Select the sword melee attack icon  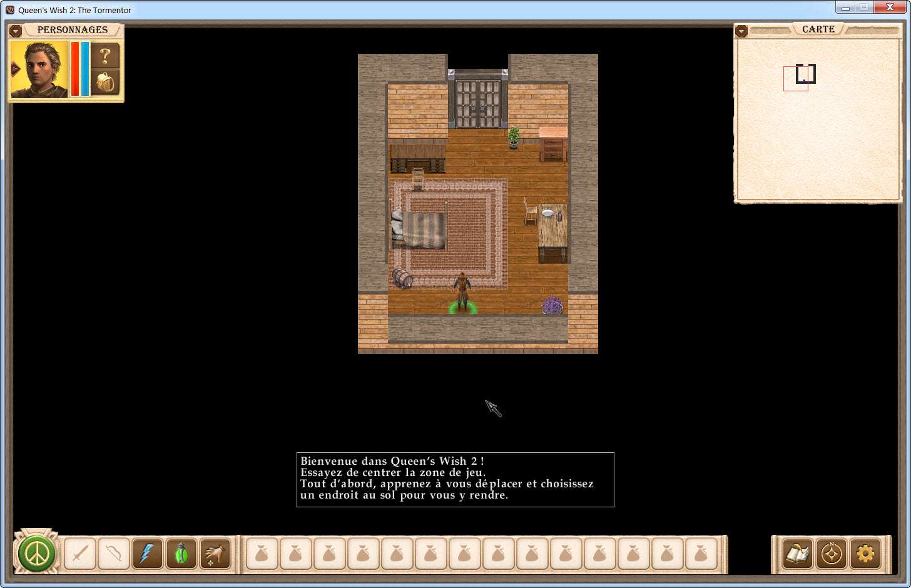click(80, 554)
